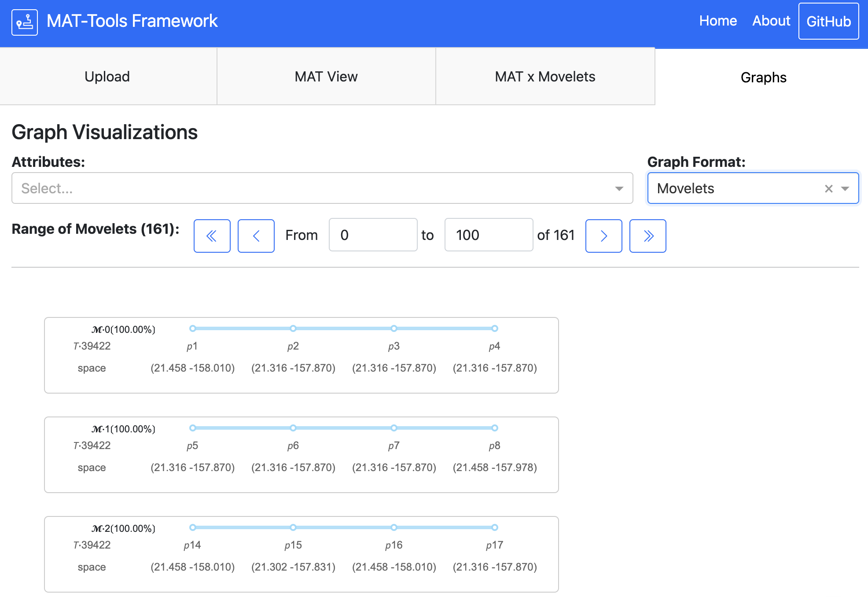This screenshot has height=597, width=868.
Task: Switch to the Upload tab
Action: coord(107,77)
